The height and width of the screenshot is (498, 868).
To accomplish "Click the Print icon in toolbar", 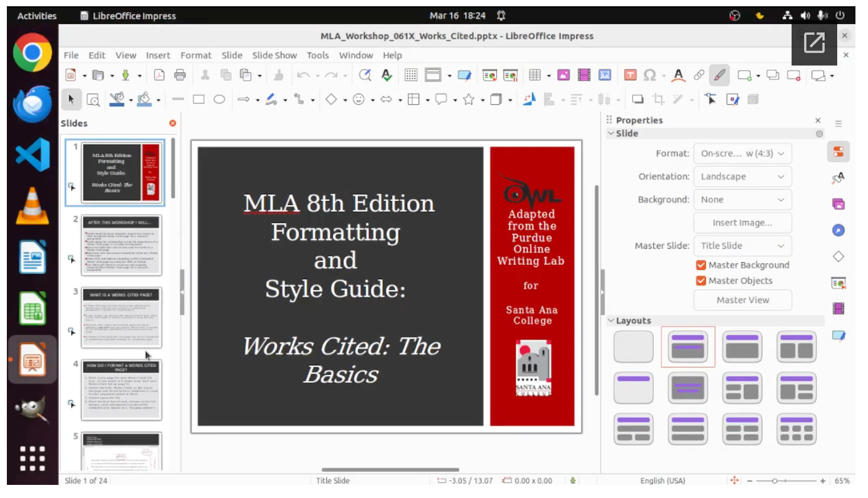I will tap(180, 75).
